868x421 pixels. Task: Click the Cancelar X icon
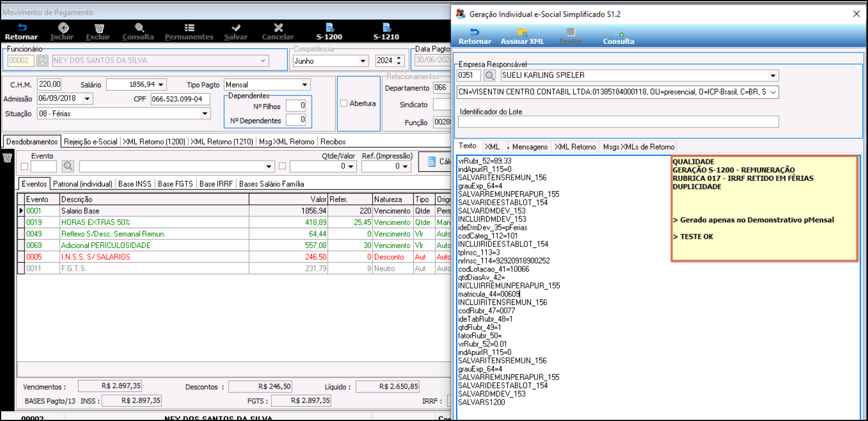[x=278, y=27]
